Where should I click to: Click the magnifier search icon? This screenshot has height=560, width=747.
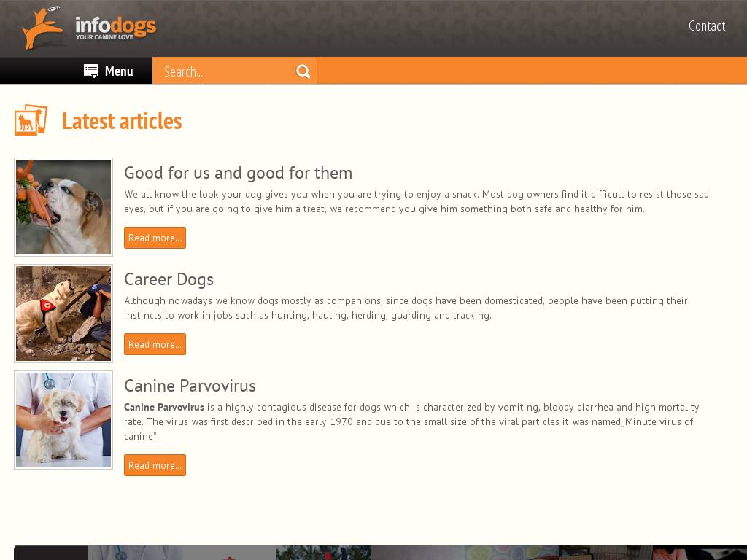303,71
